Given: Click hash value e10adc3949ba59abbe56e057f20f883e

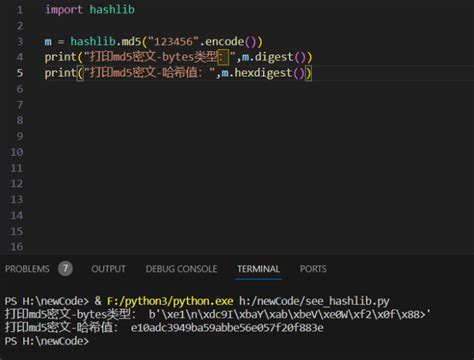Looking at the screenshot, I should [x=227, y=328].
